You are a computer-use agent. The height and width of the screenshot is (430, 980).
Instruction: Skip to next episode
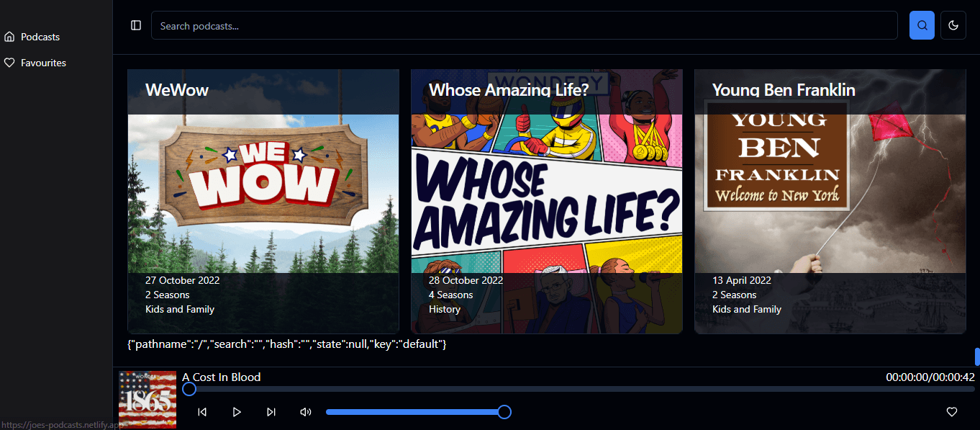pyautogui.click(x=271, y=412)
